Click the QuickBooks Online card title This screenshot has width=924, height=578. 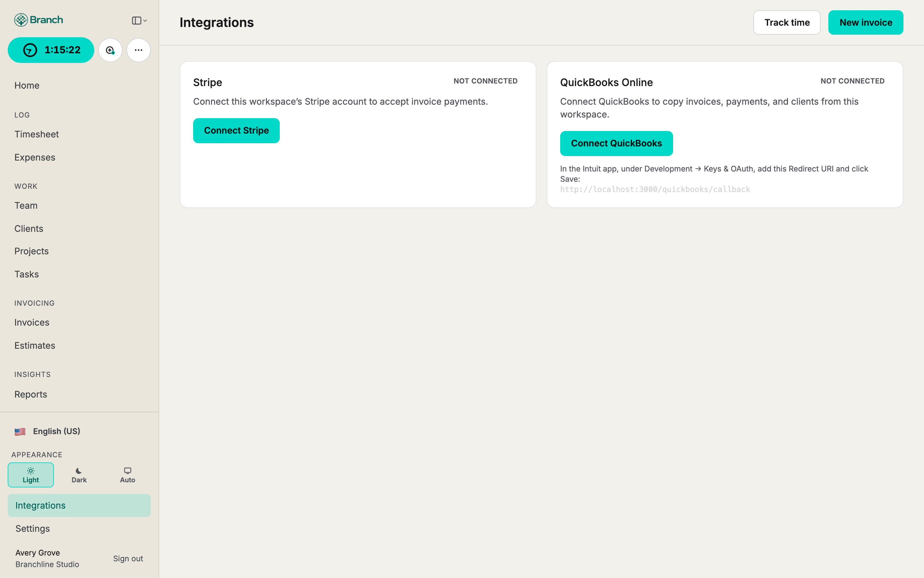pyautogui.click(x=606, y=83)
